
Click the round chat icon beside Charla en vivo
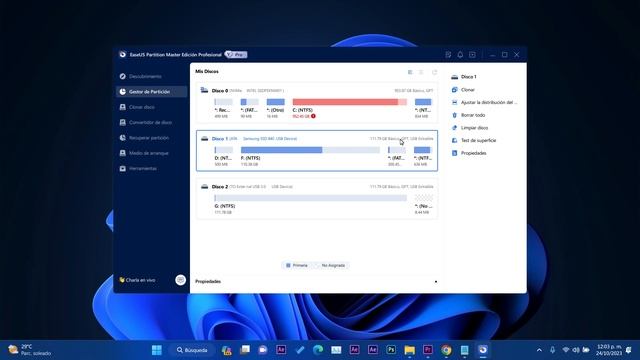click(x=180, y=280)
